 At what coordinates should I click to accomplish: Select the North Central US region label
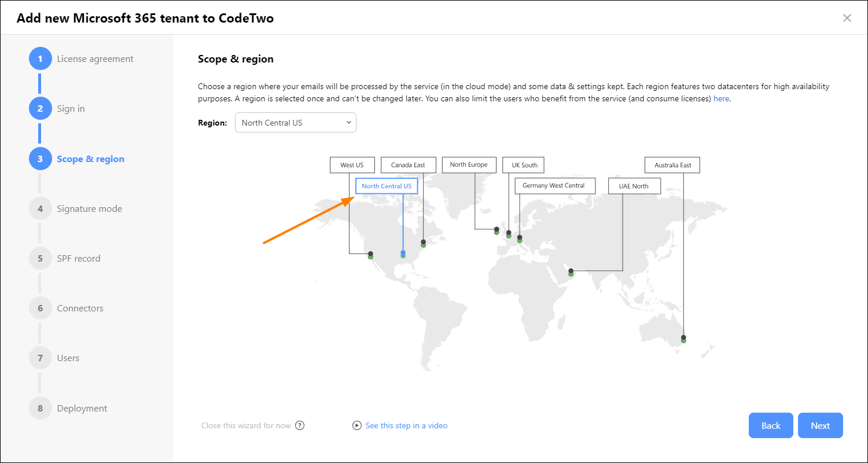pyautogui.click(x=387, y=186)
